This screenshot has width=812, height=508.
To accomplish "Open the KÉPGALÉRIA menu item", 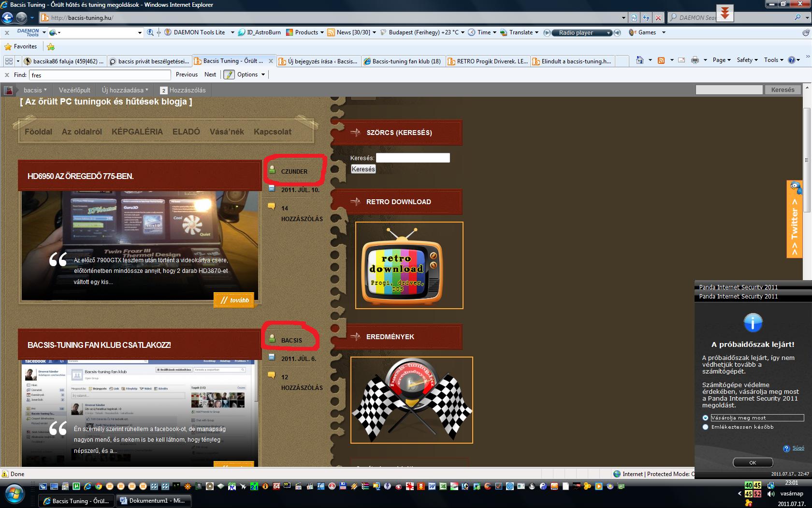I will click(137, 132).
